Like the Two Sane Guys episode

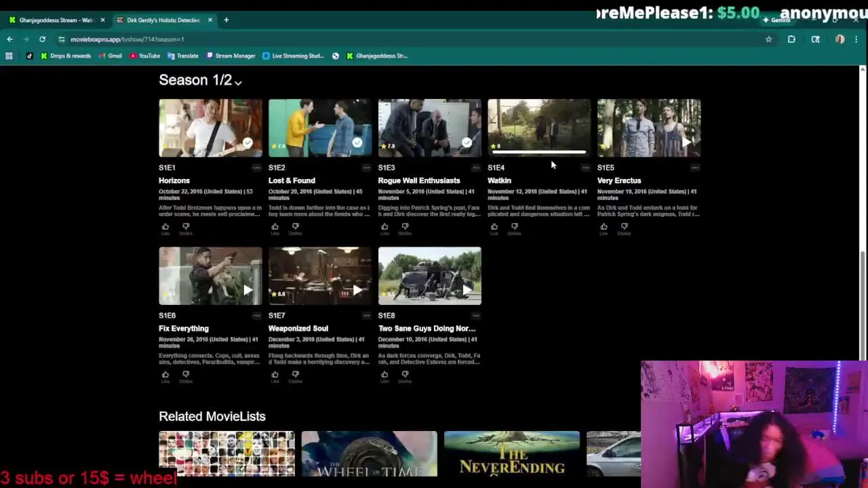click(x=384, y=376)
